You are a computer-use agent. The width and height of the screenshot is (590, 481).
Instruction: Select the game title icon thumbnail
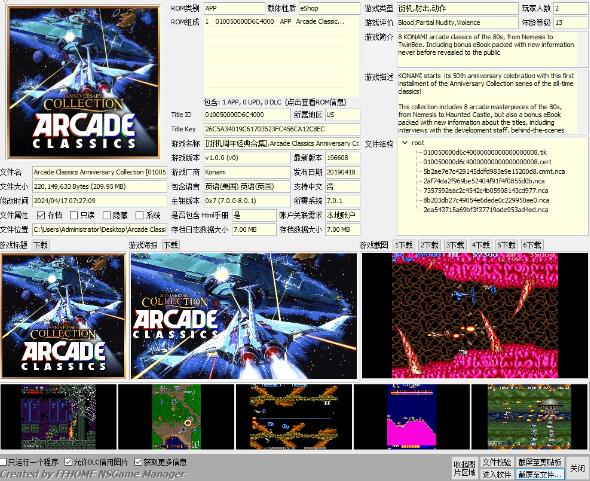(x=63, y=315)
